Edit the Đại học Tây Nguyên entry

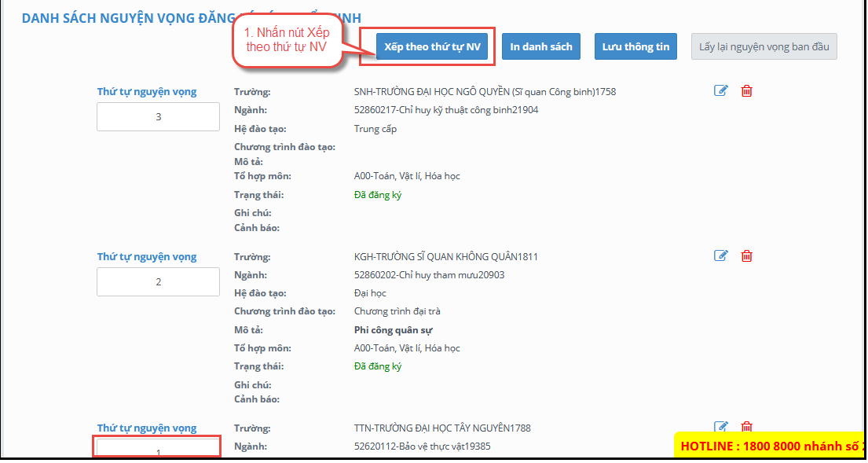click(720, 427)
